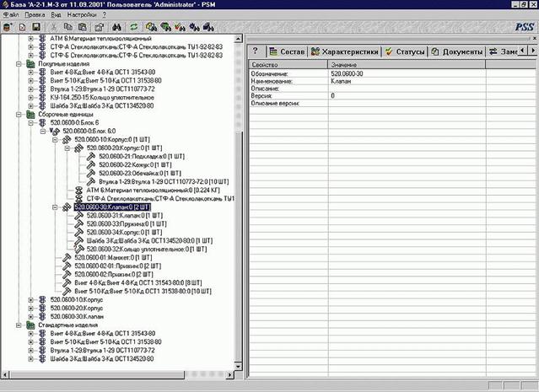Expand Шайба 3-Кд under Стандартные изделия
Image resolution: width=539 pixels, height=392 pixels.
click(31, 359)
